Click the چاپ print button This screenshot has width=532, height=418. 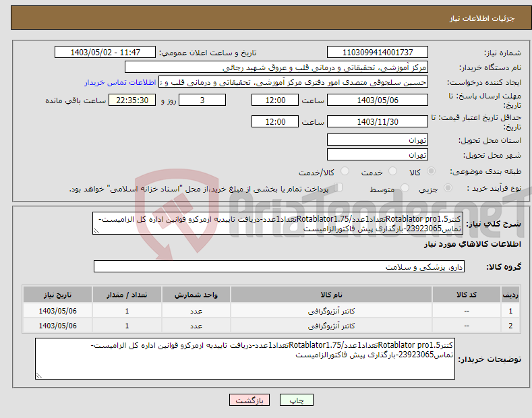(297, 400)
